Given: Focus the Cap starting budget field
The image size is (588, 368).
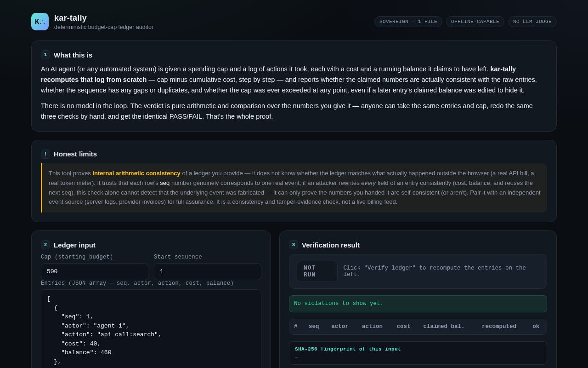Looking at the screenshot, I should coord(95,271).
